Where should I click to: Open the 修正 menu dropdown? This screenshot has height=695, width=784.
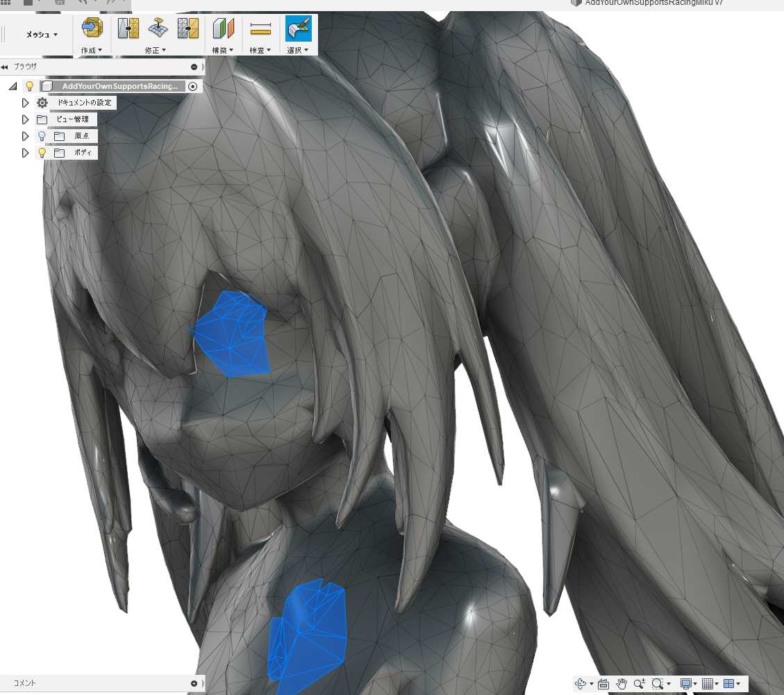(155, 50)
